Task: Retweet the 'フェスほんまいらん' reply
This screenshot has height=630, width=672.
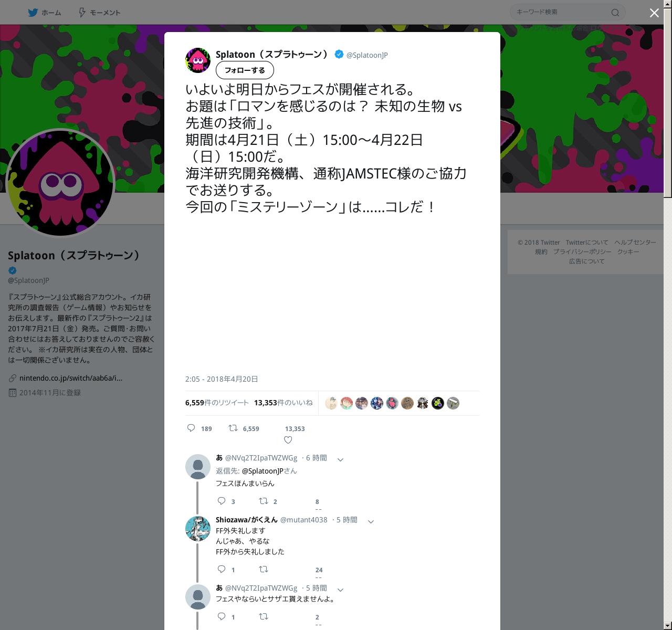Action: coord(264,501)
